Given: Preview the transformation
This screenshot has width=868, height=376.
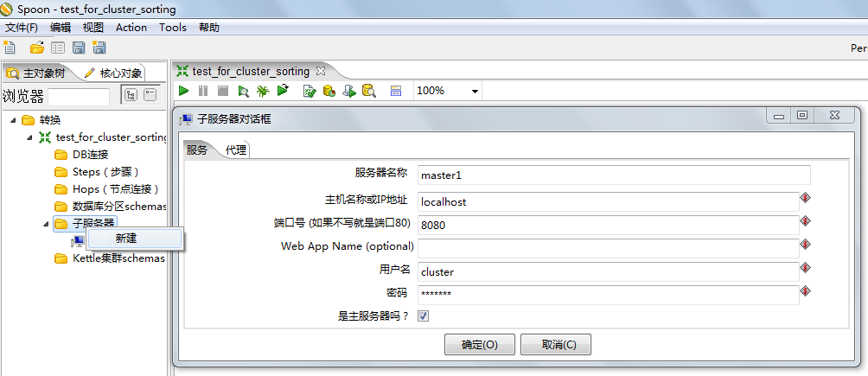Looking at the screenshot, I should coord(243,91).
